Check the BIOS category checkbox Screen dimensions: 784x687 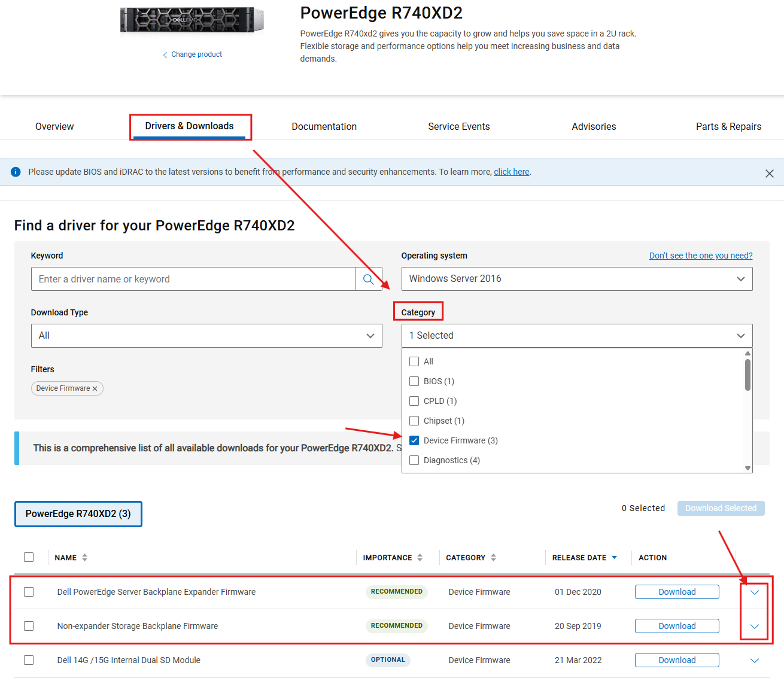coord(414,381)
